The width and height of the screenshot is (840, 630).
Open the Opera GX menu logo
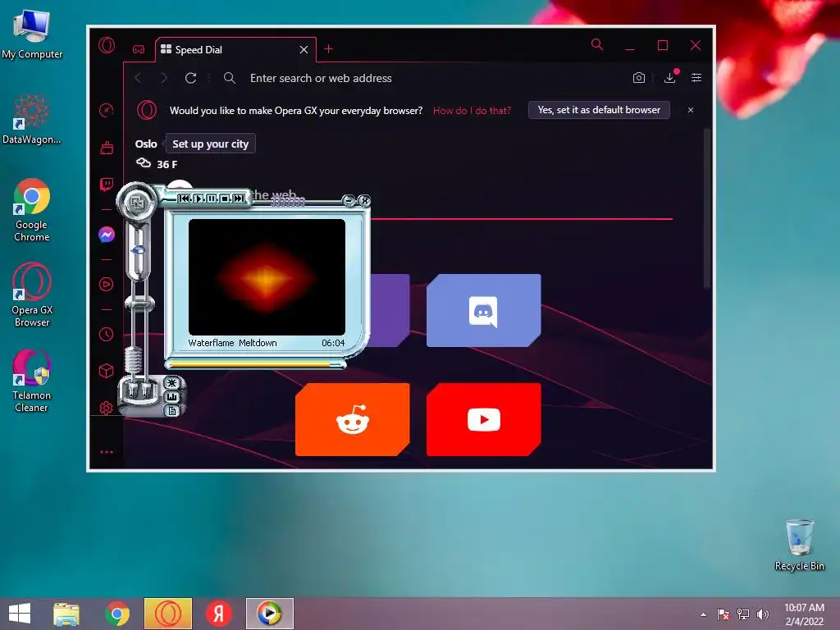107,45
